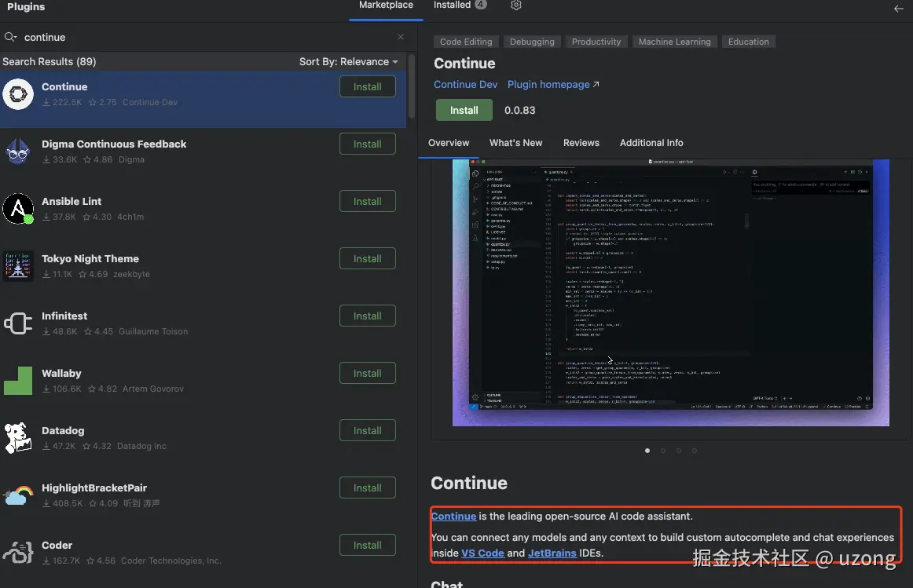Click the back arrow at top right
913x588 pixels.
coord(898,8)
